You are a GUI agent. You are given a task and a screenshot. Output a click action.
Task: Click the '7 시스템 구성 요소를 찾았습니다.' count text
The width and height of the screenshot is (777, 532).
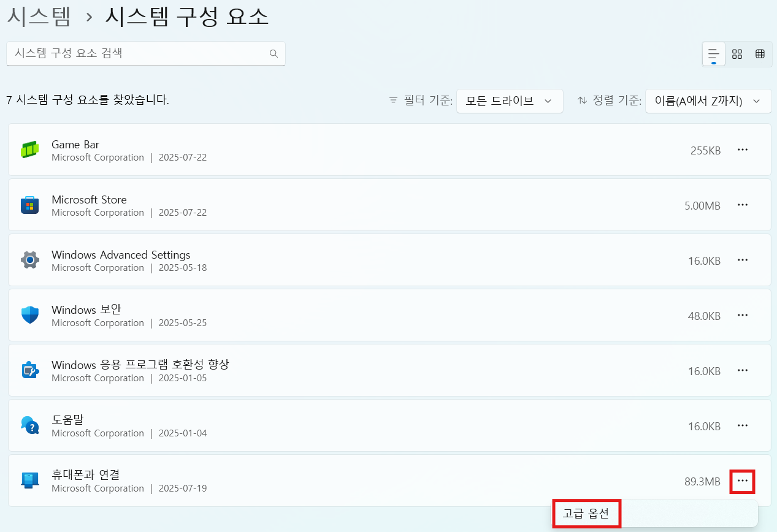click(88, 101)
